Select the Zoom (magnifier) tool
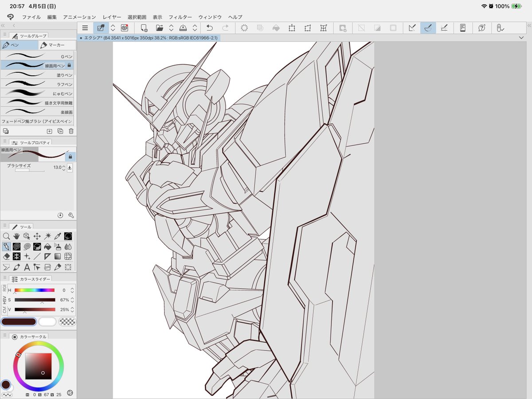The width and height of the screenshot is (532, 399). (x=6, y=236)
